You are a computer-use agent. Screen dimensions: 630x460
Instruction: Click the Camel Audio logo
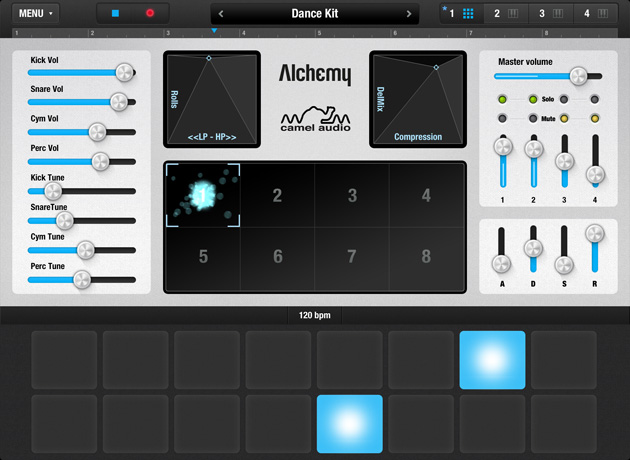(315, 119)
